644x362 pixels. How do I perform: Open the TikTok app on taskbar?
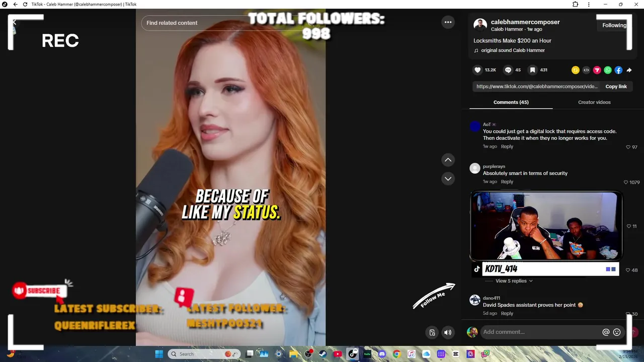352,354
